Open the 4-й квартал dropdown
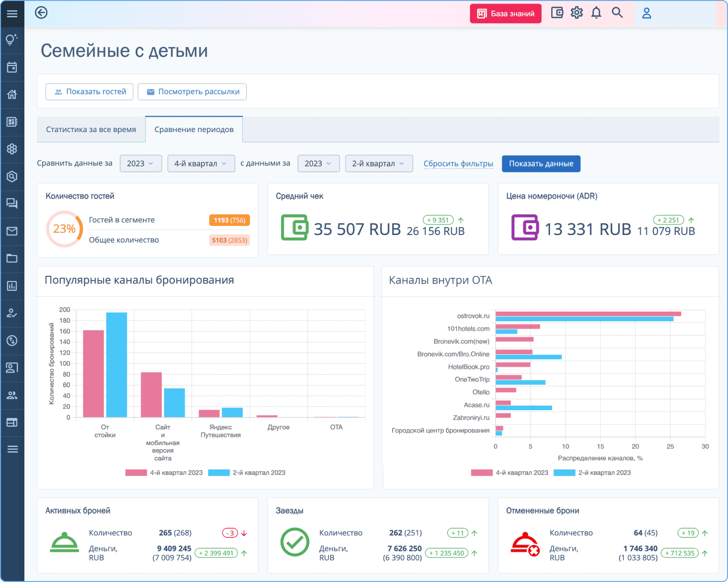Viewport: 728px width, 582px height. (x=201, y=164)
